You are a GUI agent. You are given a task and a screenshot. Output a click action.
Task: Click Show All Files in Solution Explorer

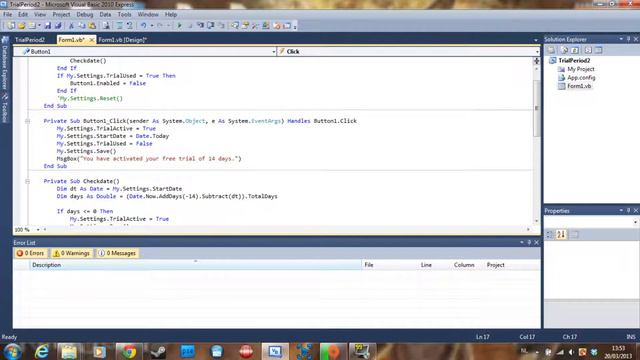[x=564, y=50]
